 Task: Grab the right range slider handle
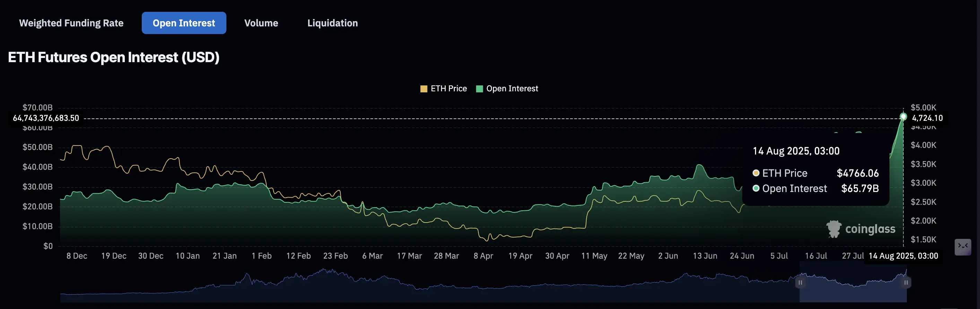[906, 283]
